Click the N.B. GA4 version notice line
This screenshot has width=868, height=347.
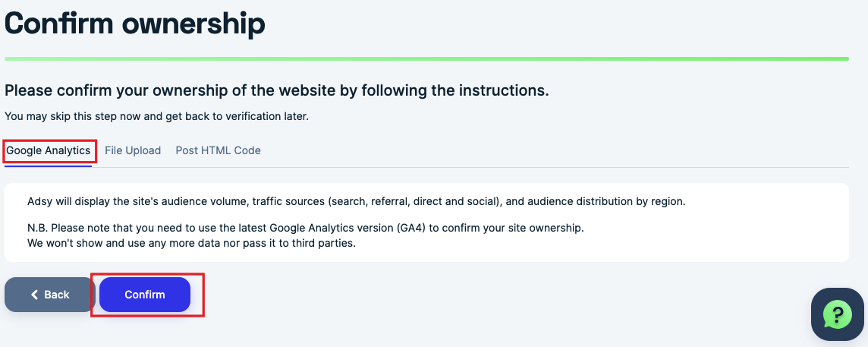coord(306,228)
